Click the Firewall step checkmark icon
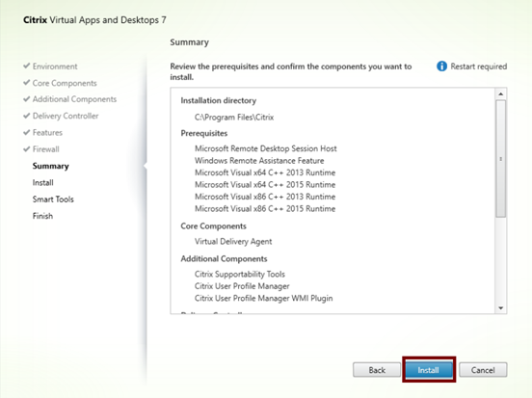Image resolution: width=532 pixels, height=398 pixels. click(x=26, y=149)
